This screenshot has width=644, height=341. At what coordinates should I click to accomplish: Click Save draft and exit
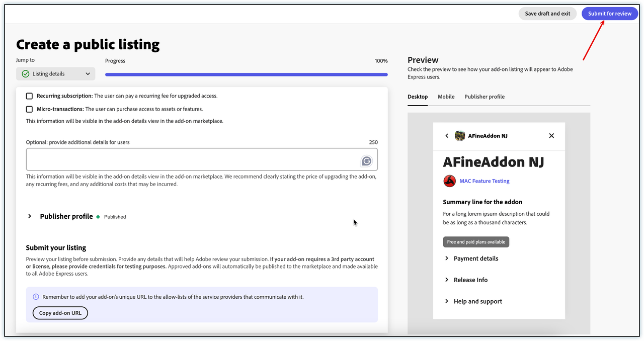click(547, 14)
